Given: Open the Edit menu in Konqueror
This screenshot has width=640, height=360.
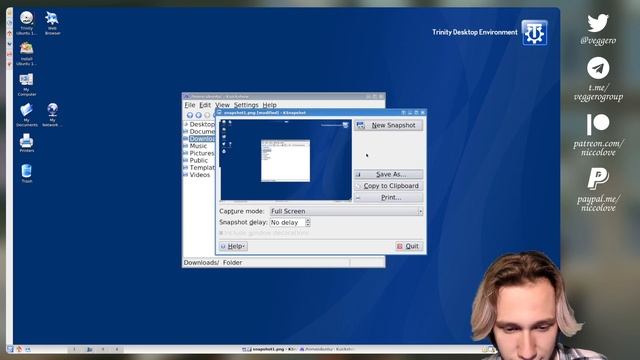Looking at the screenshot, I should click(x=205, y=105).
